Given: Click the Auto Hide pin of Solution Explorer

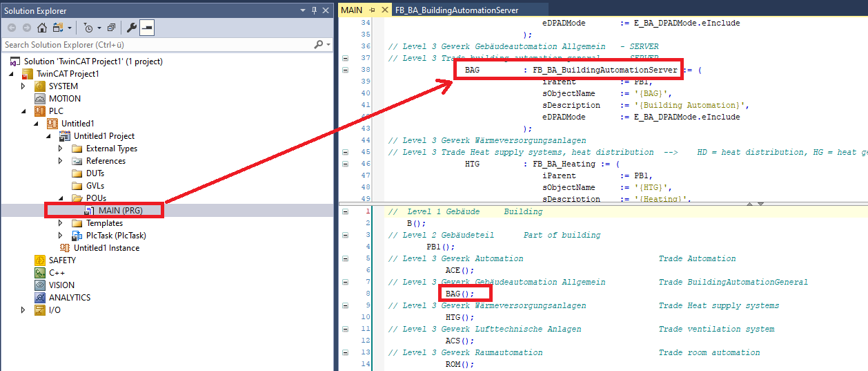Looking at the screenshot, I should click(x=314, y=10).
